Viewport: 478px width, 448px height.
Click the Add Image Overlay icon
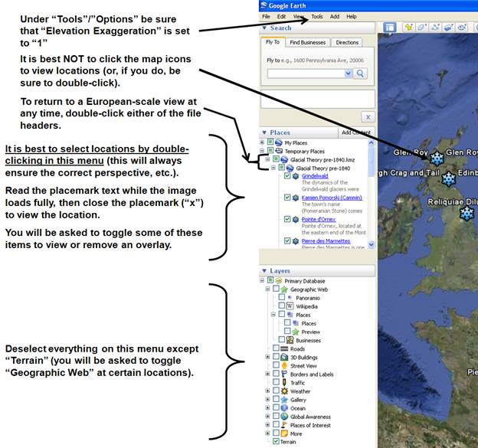(448, 28)
